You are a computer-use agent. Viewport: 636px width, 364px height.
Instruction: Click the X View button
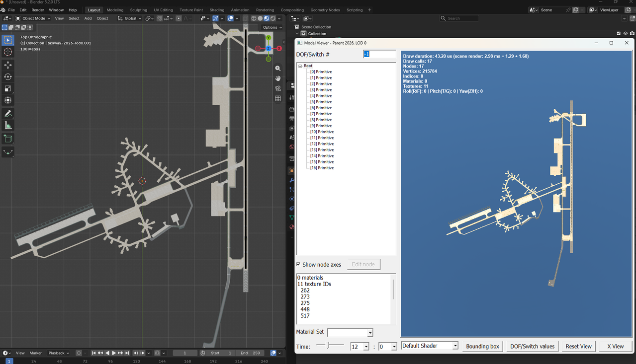tap(615, 346)
